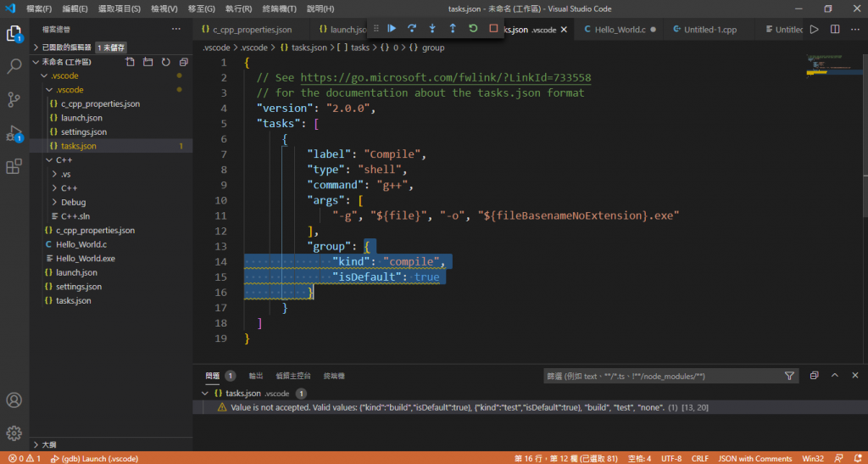Switch to 輸出 panel tab

tap(256, 376)
